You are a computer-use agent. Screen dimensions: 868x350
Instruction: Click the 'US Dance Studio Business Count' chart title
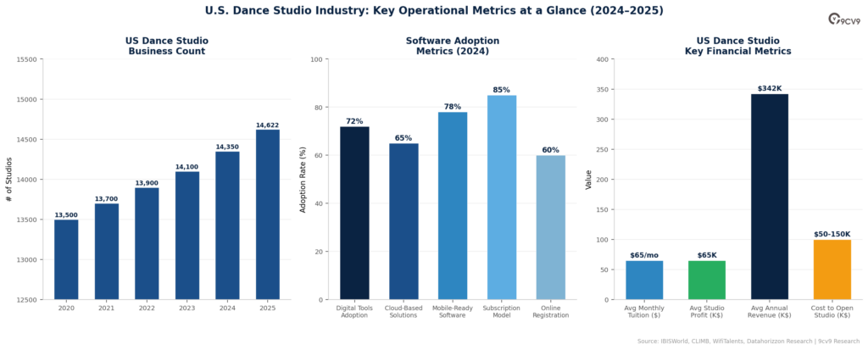167,46
